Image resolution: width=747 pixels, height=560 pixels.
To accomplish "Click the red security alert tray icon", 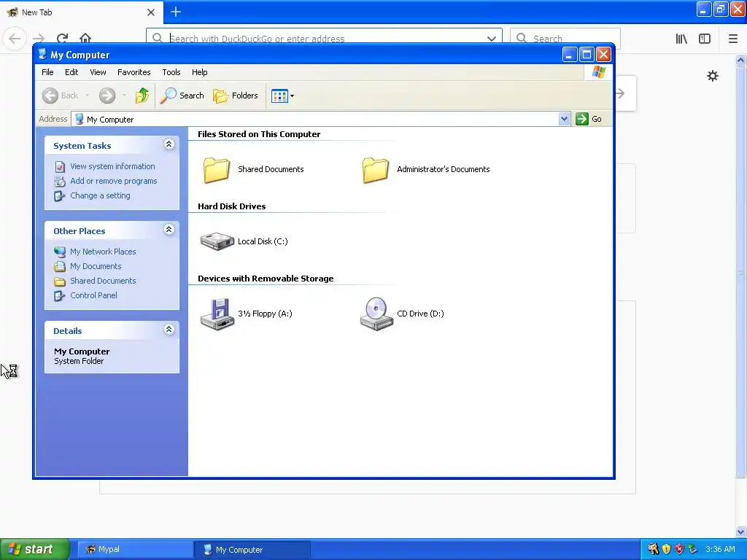I will point(679,549).
